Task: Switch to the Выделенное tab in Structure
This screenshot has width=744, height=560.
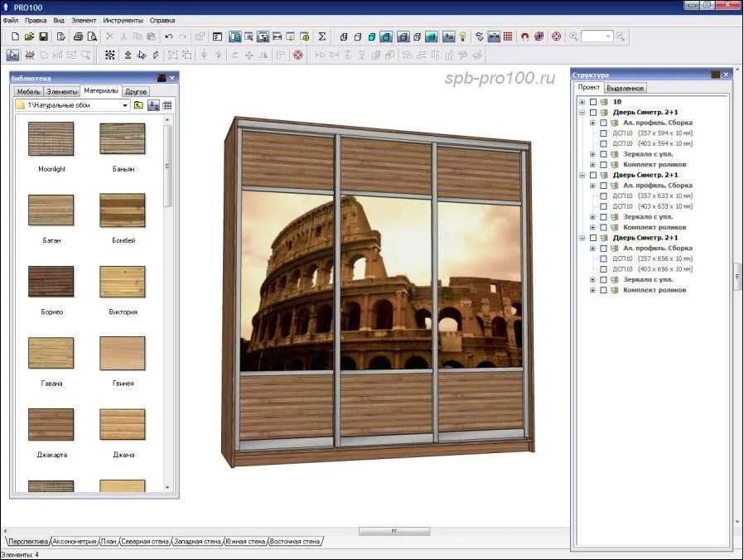Action: coord(625,89)
